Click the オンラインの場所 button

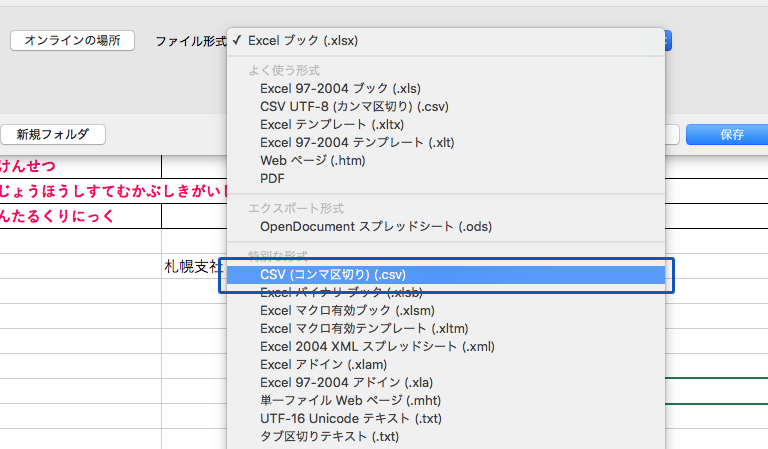(72, 41)
